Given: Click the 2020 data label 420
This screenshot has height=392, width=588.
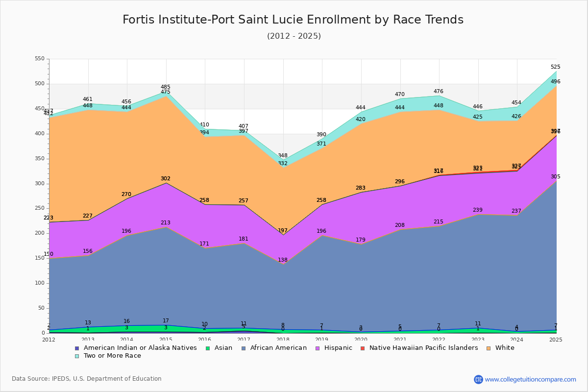Looking at the screenshot, I should tap(361, 119).
